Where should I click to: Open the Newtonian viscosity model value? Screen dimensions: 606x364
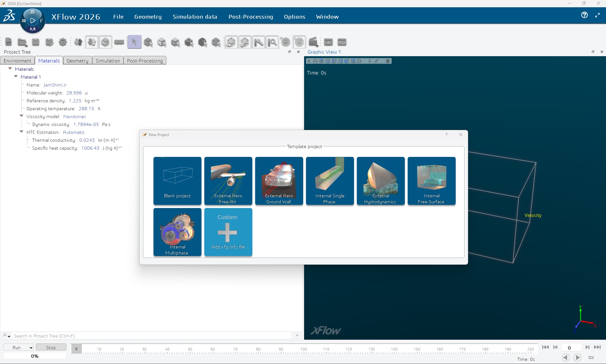coord(75,116)
